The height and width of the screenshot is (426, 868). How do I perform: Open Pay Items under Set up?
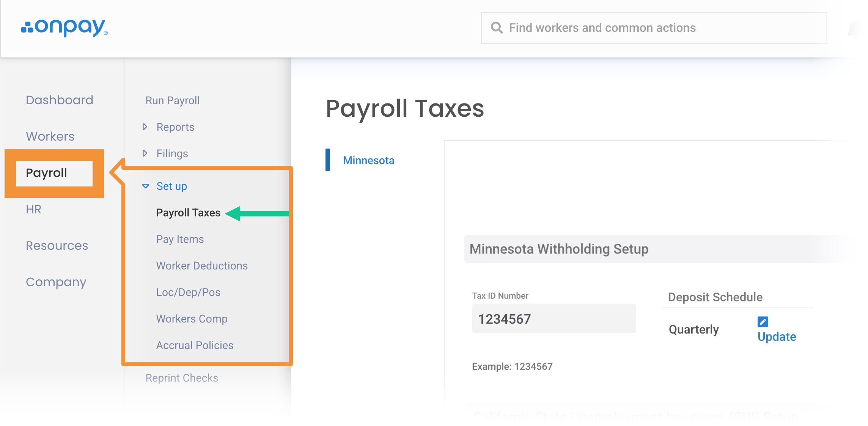coord(180,239)
